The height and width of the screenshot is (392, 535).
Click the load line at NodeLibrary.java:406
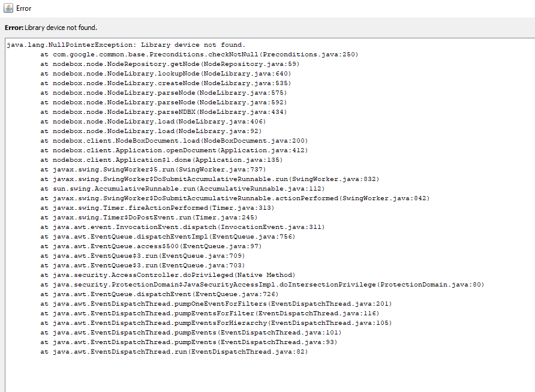(153, 121)
